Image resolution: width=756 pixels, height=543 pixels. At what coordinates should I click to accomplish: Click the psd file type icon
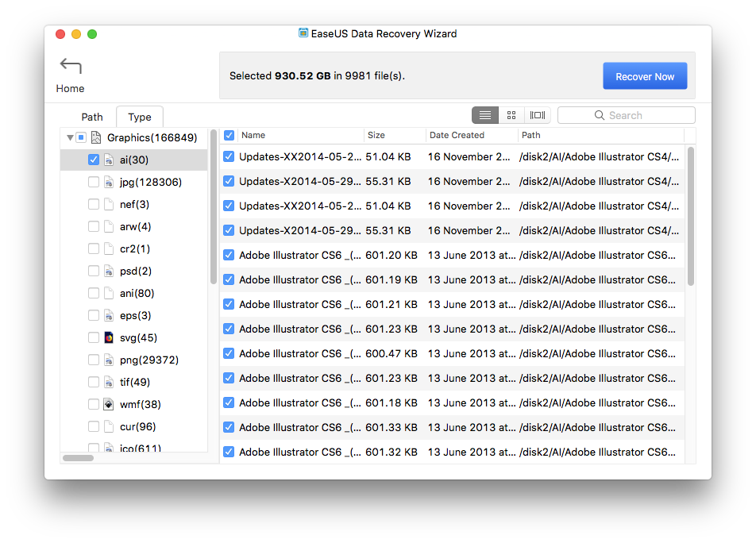(109, 271)
